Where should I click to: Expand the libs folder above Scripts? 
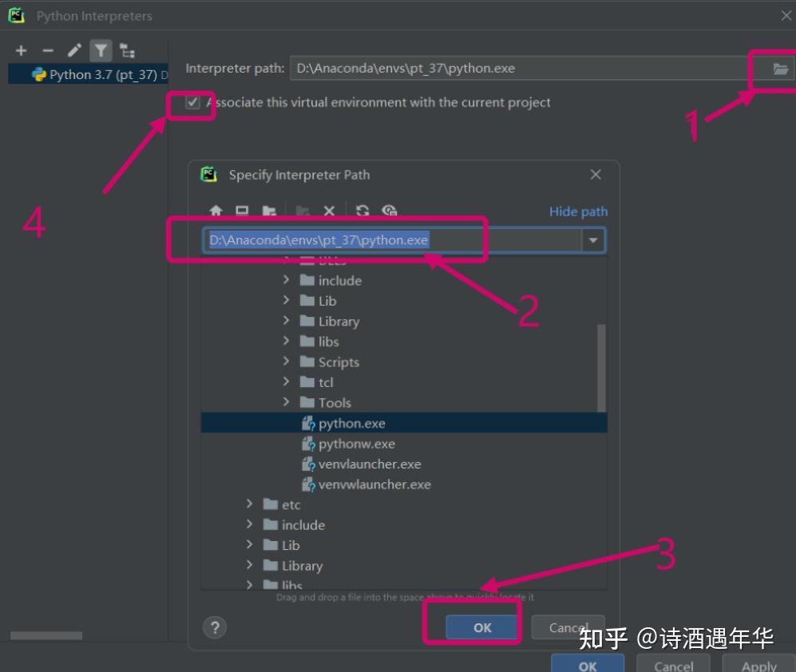pos(286,341)
